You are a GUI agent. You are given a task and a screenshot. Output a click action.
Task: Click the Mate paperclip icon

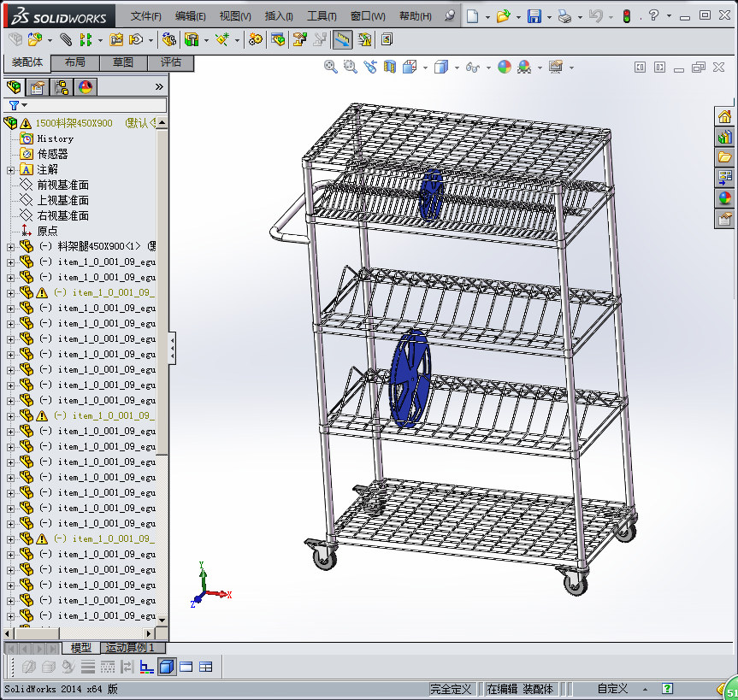(66, 39)
